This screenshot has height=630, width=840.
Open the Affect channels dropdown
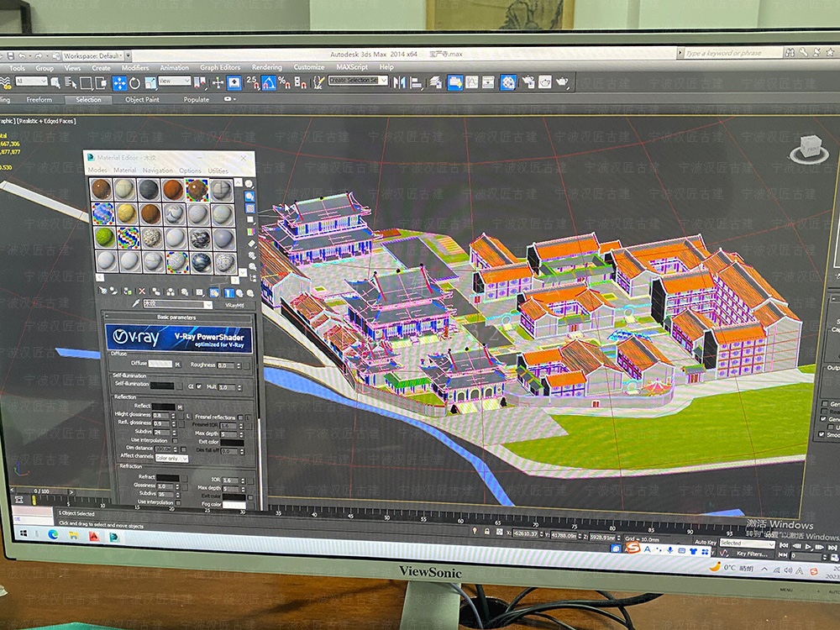[x=171, y=459]
